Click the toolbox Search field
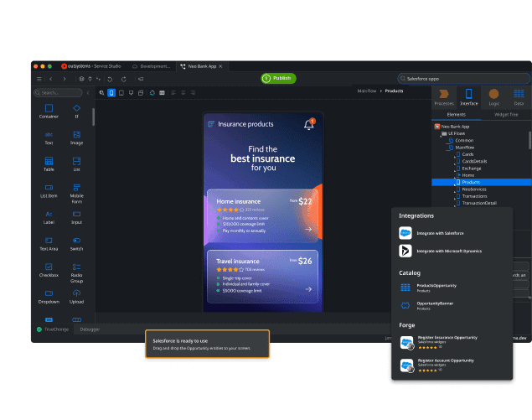This screenshot has height=420, width=532. coord(58,93)
